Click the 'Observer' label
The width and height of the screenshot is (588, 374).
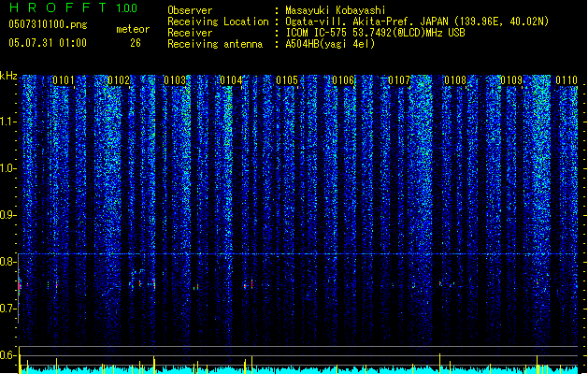click(x=190, y=10)
